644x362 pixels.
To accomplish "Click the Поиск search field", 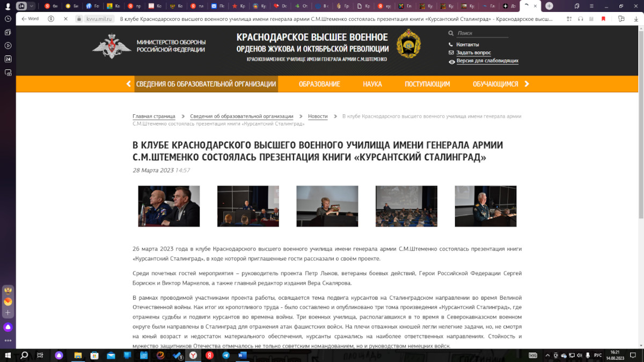I will (x=480, y=33).
